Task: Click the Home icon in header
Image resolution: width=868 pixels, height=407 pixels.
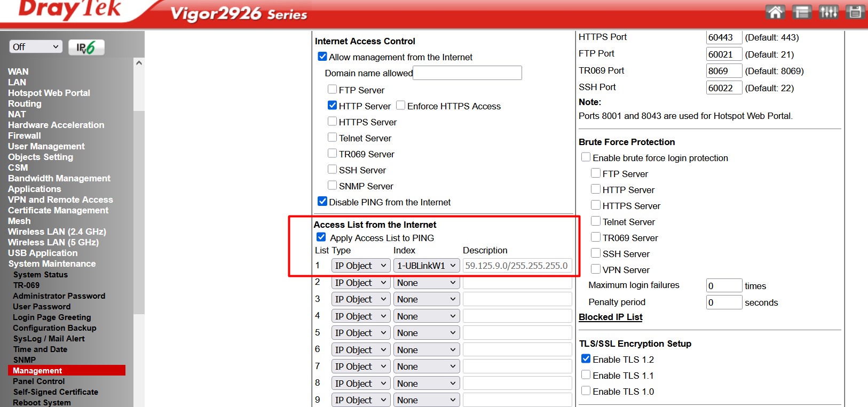Action: coord(775,12)
